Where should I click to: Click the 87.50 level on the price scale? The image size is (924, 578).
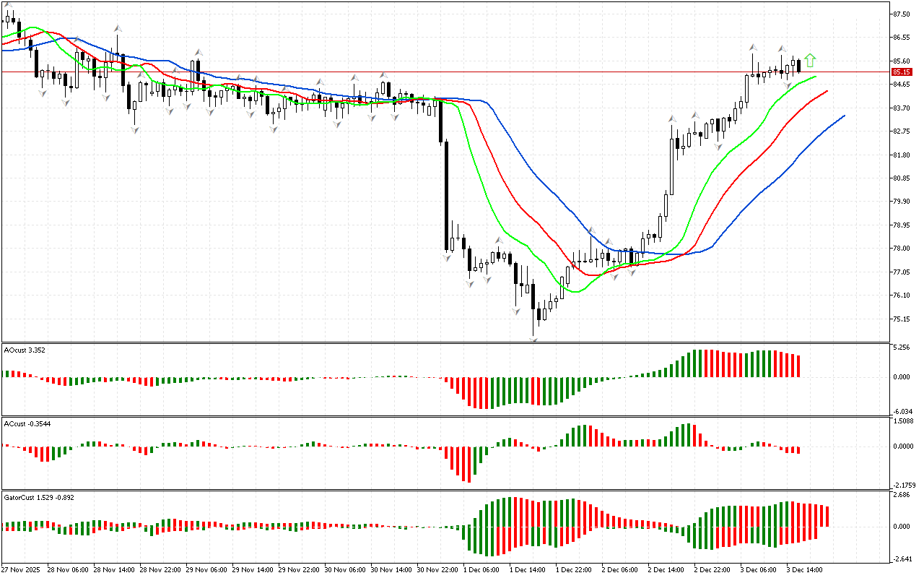pos(901,14)
